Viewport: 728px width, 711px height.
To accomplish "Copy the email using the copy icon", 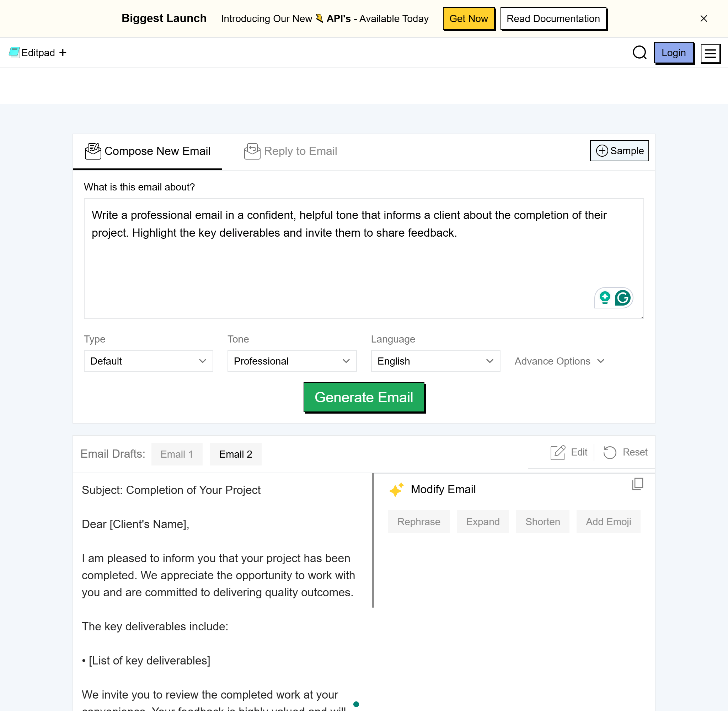I will point(637,484).
